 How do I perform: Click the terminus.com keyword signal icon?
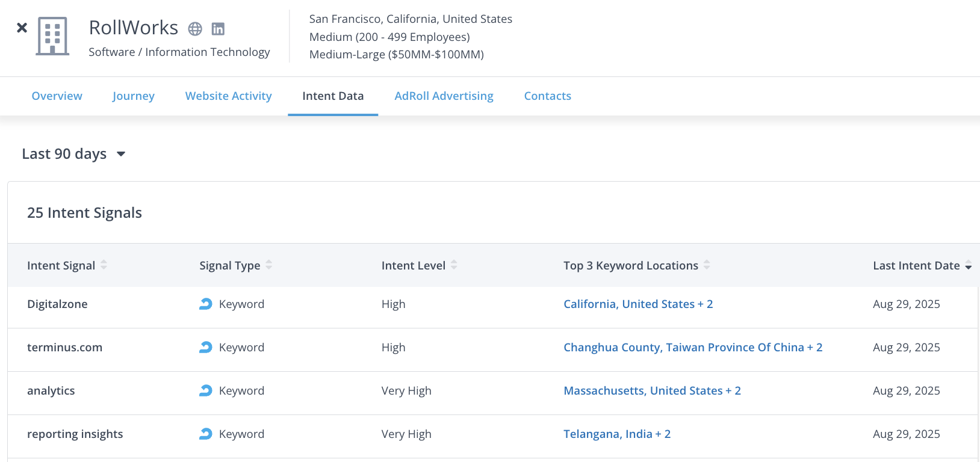point(206,348)
